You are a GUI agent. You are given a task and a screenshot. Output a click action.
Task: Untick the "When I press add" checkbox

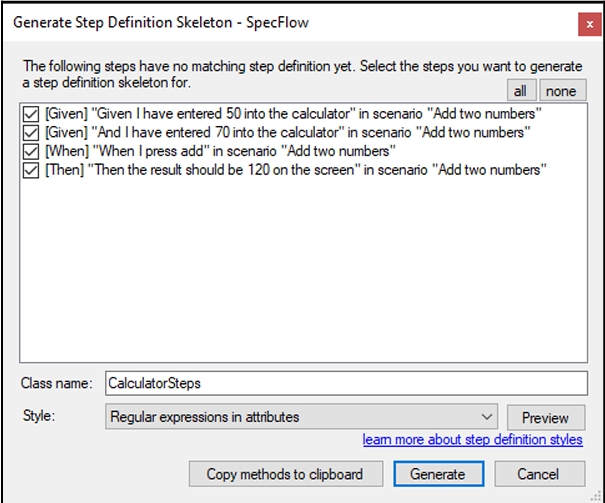[30, 152]
